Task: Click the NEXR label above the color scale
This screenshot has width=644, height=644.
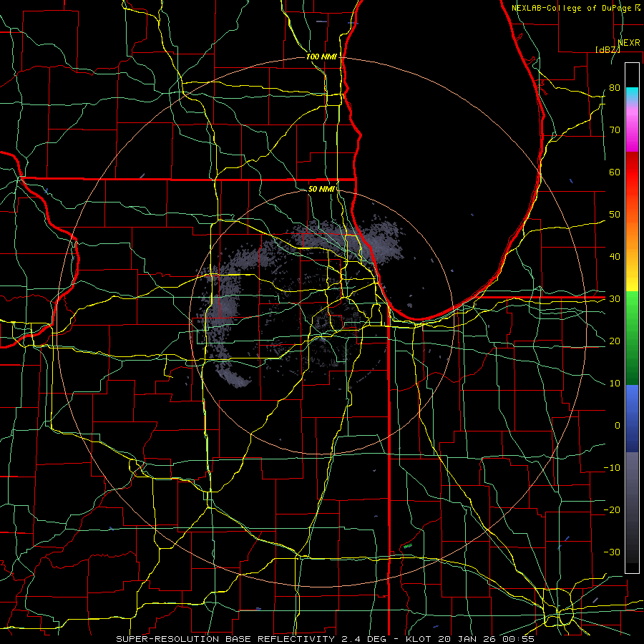Action: (629, 43)
